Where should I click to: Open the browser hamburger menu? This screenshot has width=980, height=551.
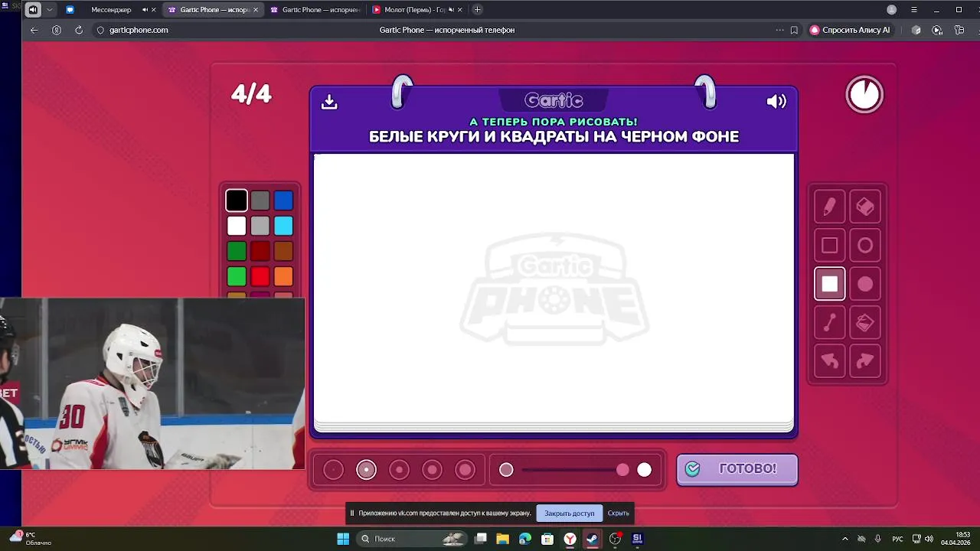914,10
